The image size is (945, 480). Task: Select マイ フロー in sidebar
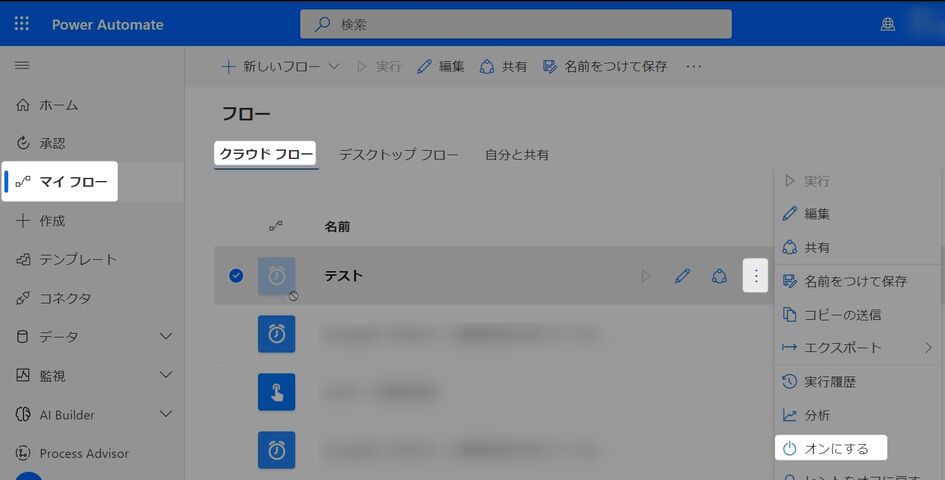pos(60,182)
